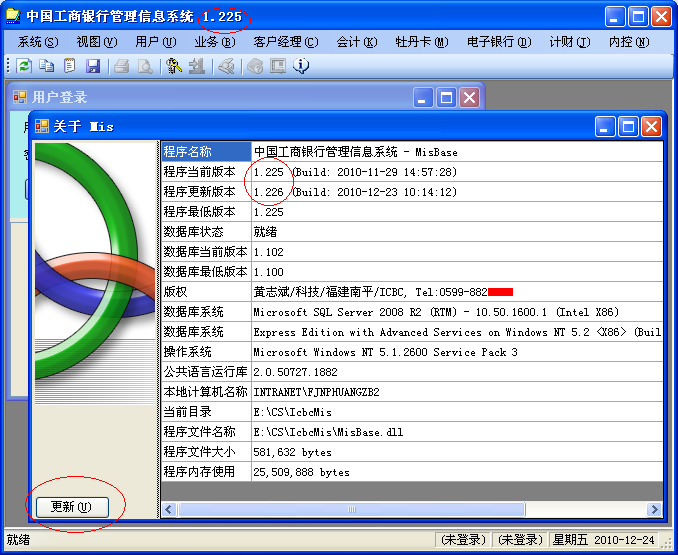Open the 用户(U) menu
Screen dimensions: 678x555
(x=156, y=42)
